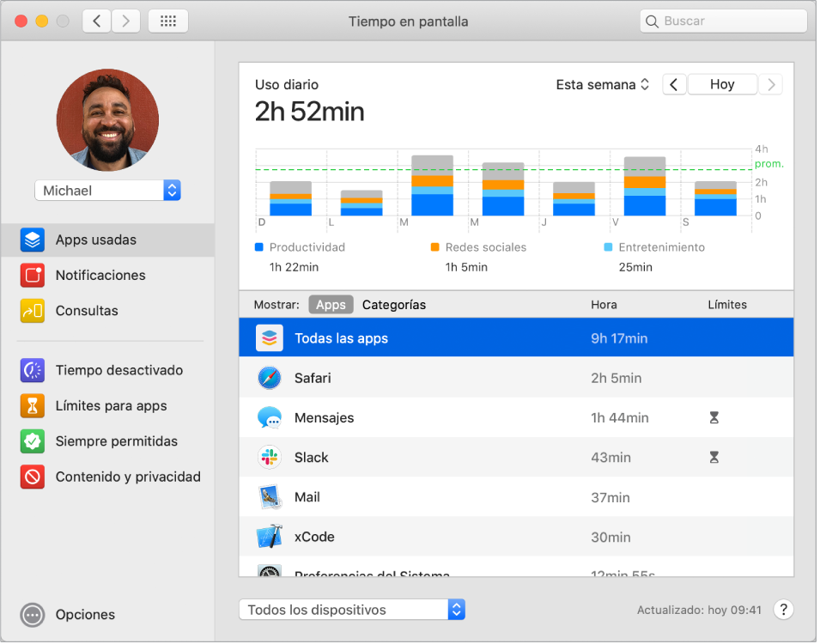
Task: Expand the Esta semana period selector
Action: 603,84
